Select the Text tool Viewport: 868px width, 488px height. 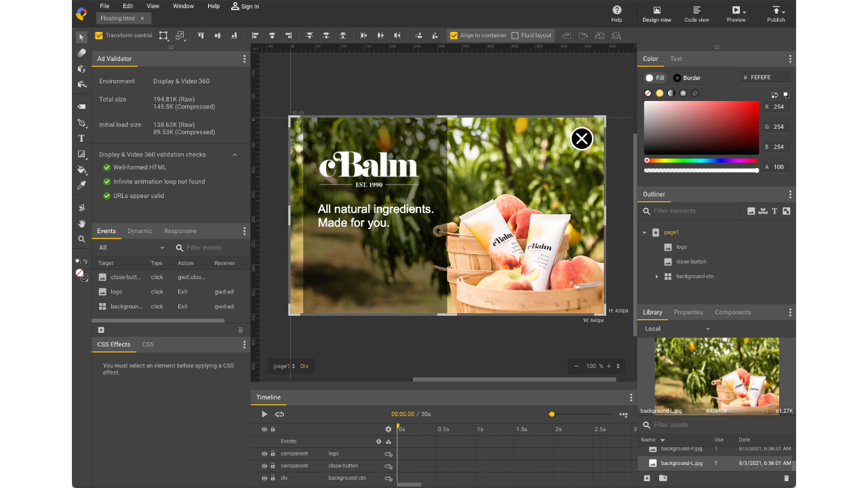pos(81,138)
